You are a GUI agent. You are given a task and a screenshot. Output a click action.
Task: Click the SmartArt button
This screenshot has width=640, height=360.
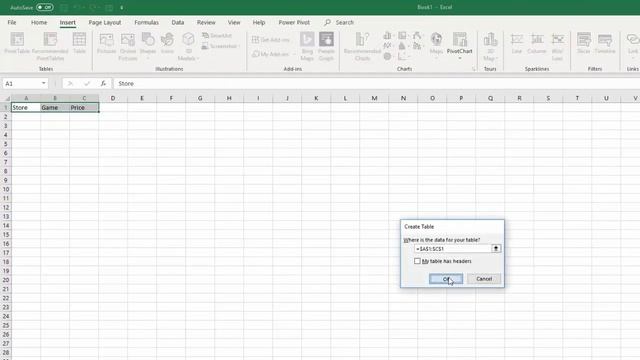(x=217, y=36)
